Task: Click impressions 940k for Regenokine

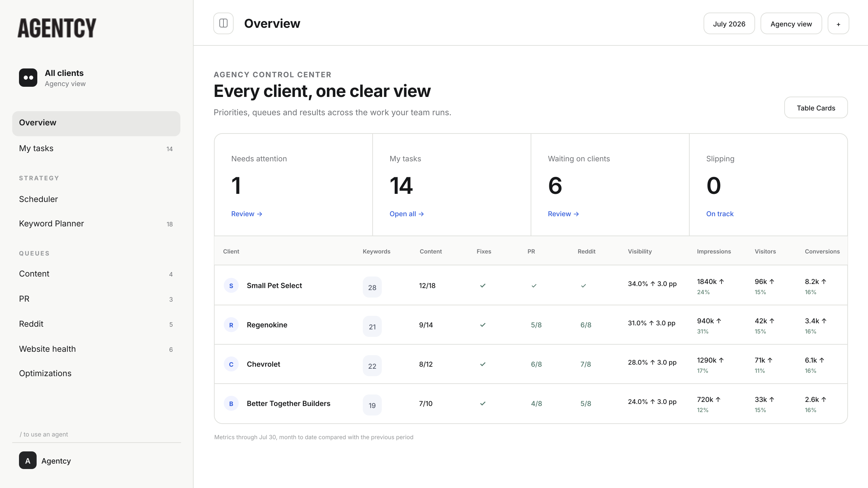Action: tap(706, 321)
